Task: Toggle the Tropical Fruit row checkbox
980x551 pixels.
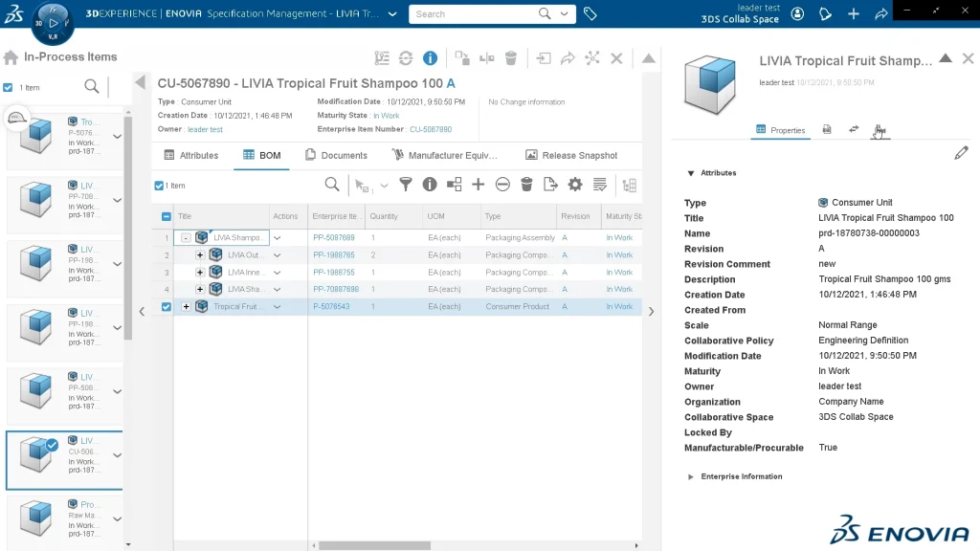Action: coord(167,307)
